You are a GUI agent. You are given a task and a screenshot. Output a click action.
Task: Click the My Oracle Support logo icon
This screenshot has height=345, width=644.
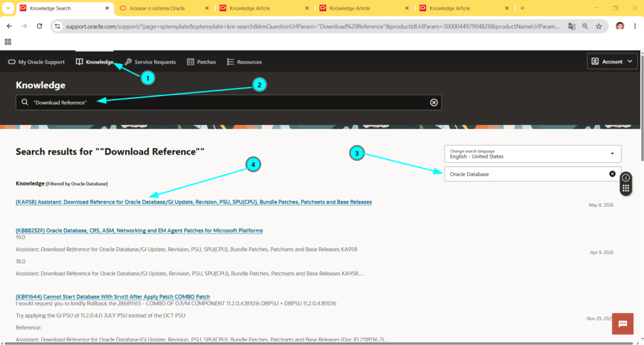[x=11, y=62]
